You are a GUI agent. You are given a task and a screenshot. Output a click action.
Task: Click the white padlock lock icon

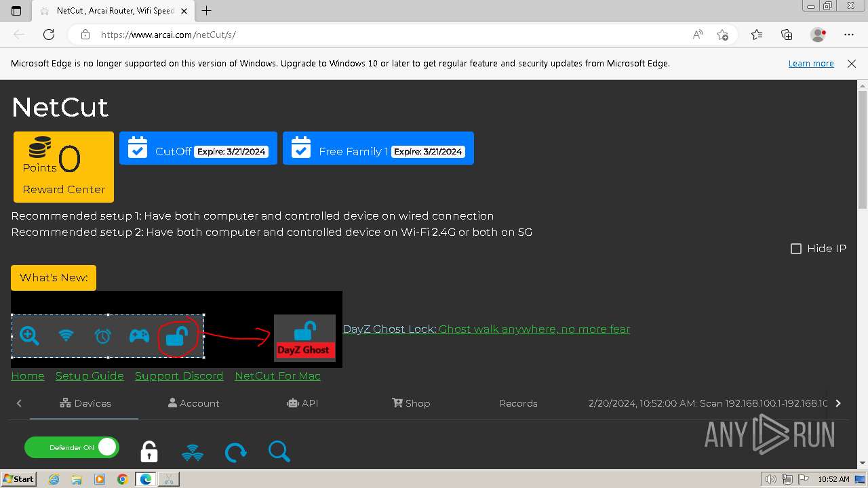click(149, 451)
